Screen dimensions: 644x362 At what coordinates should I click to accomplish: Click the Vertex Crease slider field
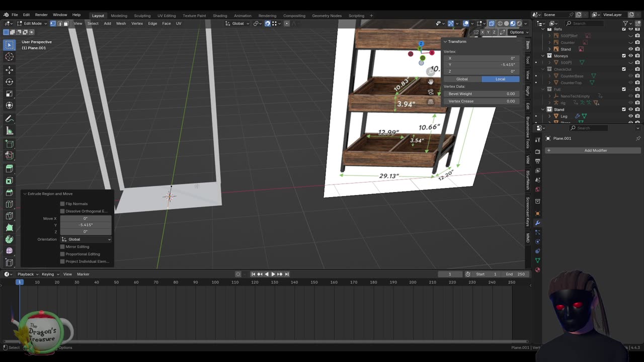pyautogui.click(x=481, y=101)
